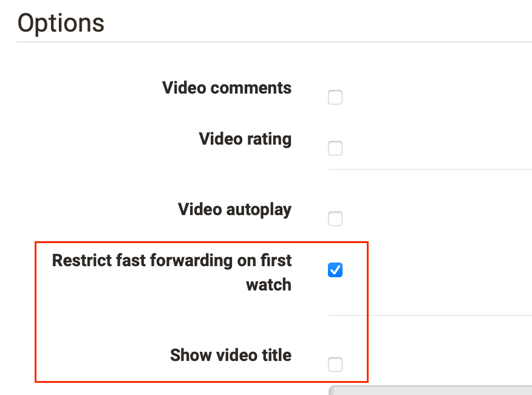Click the Show video title label
This screenshot has width=532, height=395.
tap(231, 355)
